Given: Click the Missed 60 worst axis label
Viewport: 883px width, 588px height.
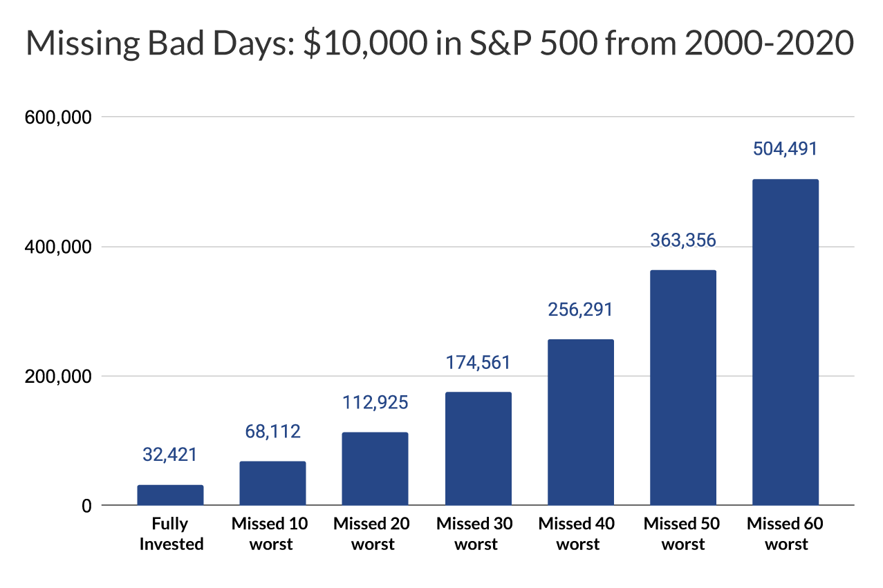Looking at the screenshot, I should point(786,534).
